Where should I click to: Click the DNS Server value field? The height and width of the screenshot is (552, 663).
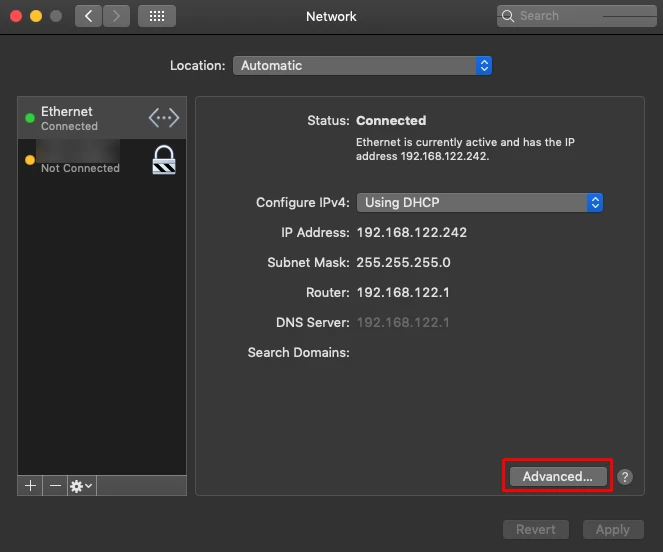(403, 322)
